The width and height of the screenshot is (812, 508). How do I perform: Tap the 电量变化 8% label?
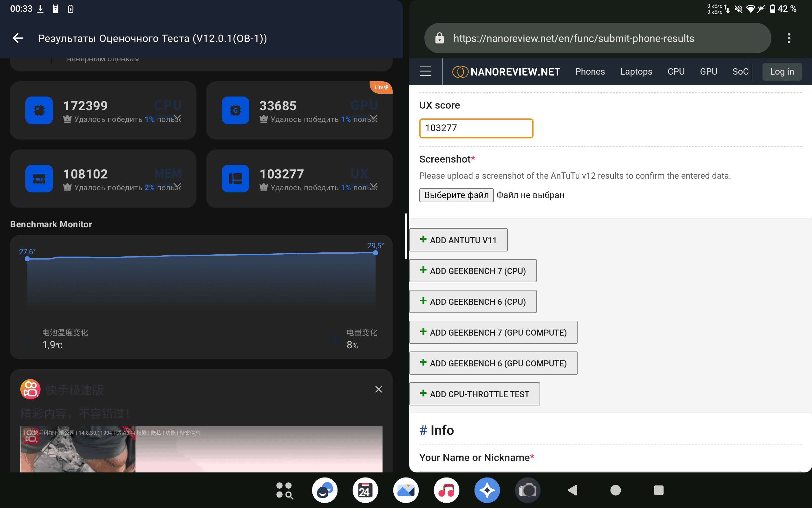pyautogui.click(x=362, y=338)
